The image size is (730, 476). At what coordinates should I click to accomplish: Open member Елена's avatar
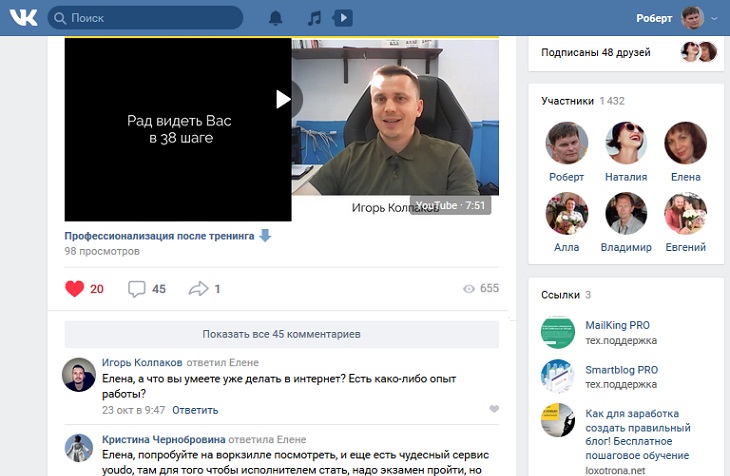coord(685,143)
